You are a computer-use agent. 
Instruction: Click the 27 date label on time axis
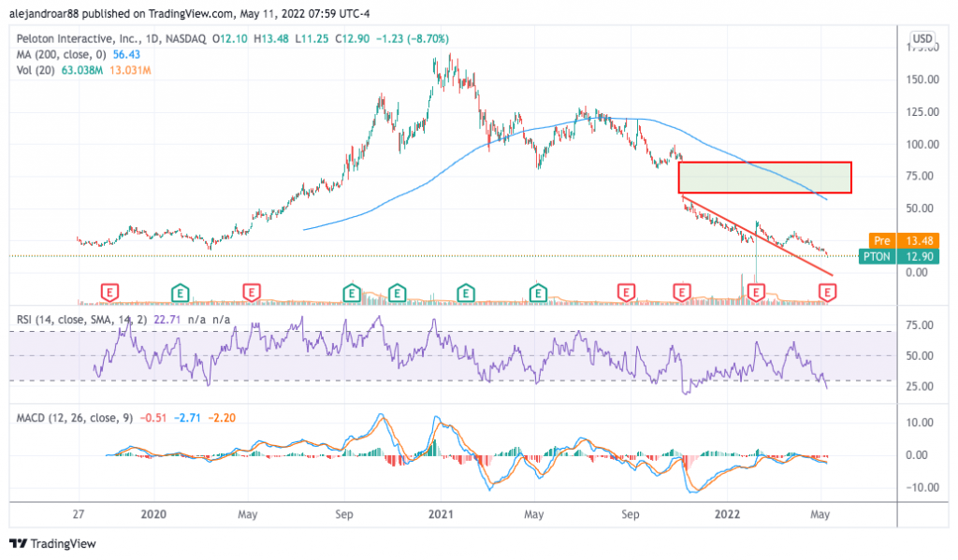pyautogui.click(x=79, y=514)
